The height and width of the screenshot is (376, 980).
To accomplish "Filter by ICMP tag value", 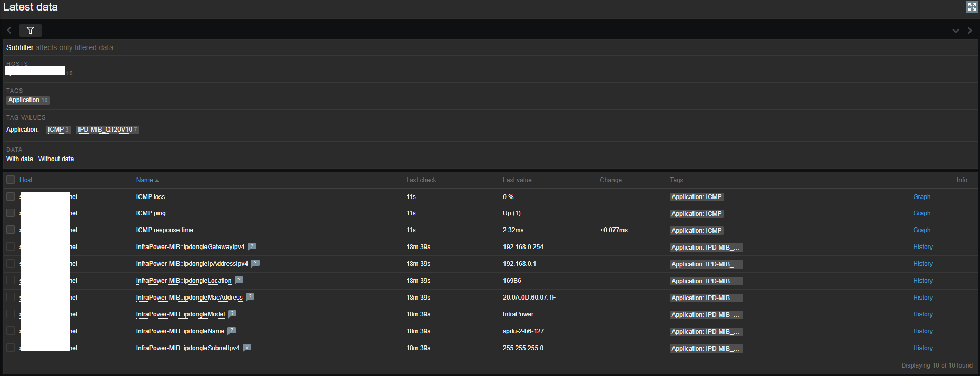I will click(x=56, y=130).
